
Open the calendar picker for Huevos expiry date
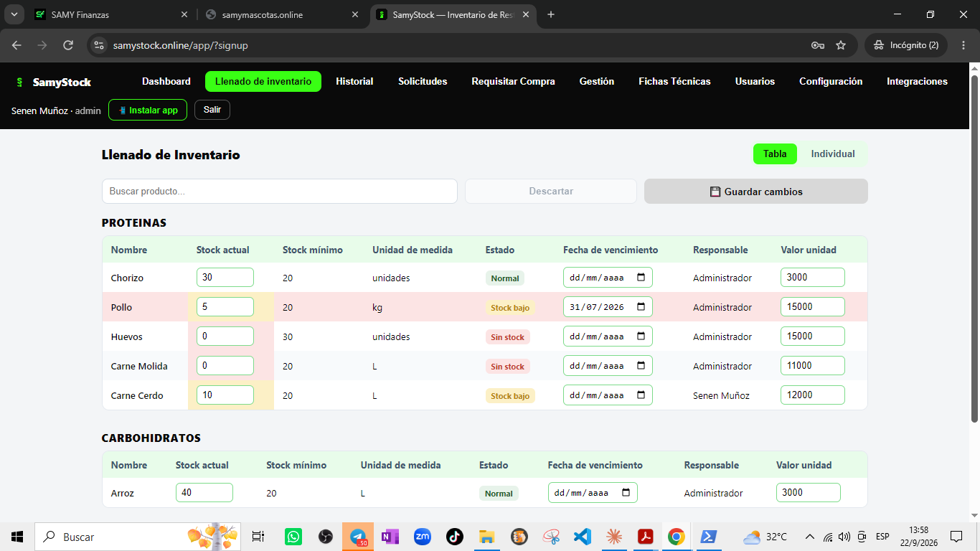[641, 336]
